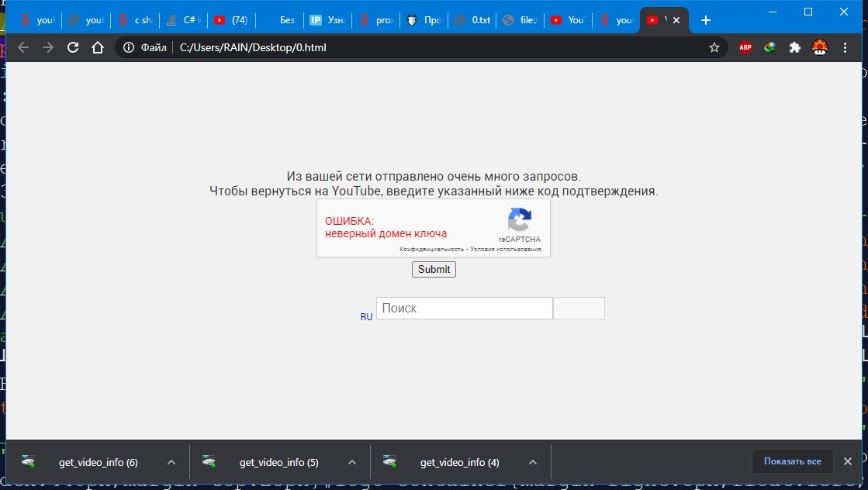Switch to the 'You' YouTube tab
The height and width of the screenshot is (490, 868).
(569, 20)
